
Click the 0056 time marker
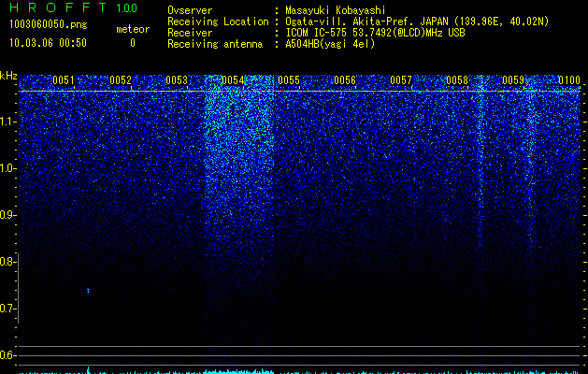(x=345, y=80)
